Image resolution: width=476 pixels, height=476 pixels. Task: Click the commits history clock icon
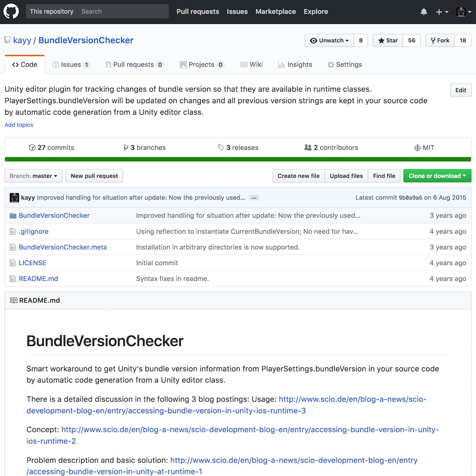32,147
